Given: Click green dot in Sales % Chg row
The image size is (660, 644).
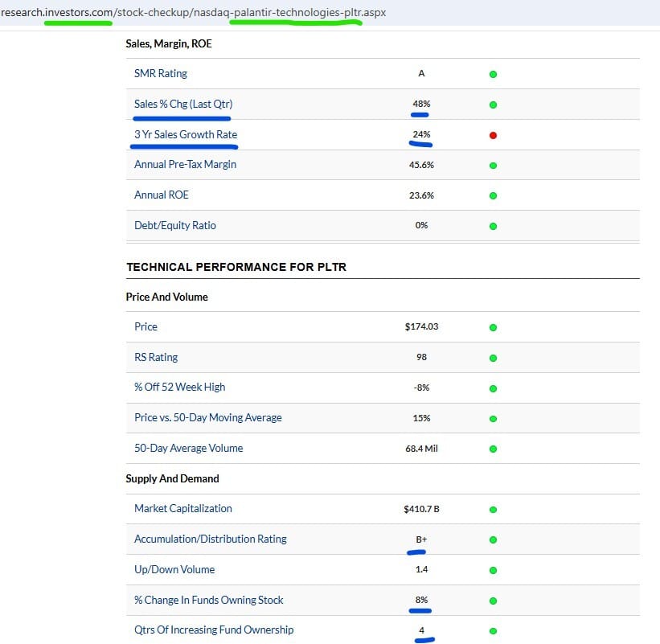Looking at the screenshot, I should [493, 105].
